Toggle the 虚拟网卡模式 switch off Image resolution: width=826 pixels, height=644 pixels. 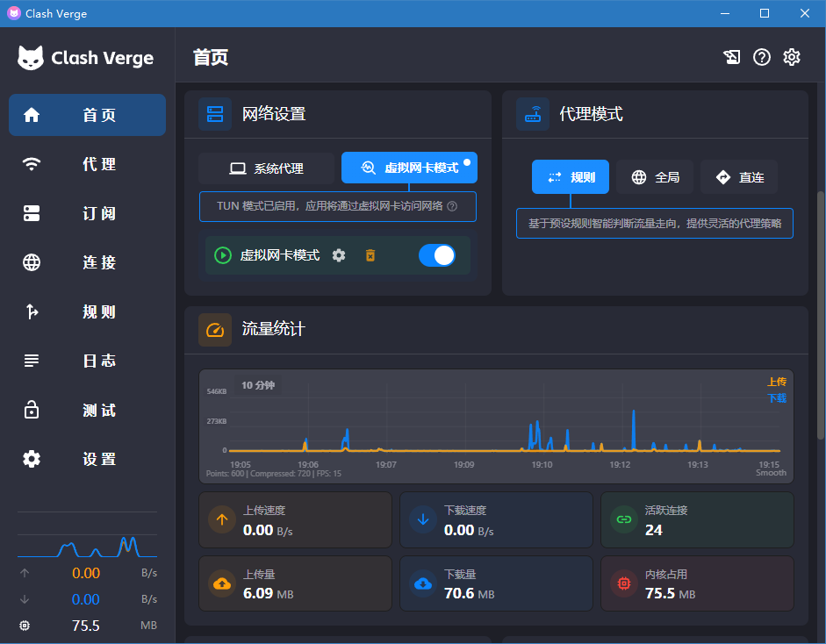[437, 255]
